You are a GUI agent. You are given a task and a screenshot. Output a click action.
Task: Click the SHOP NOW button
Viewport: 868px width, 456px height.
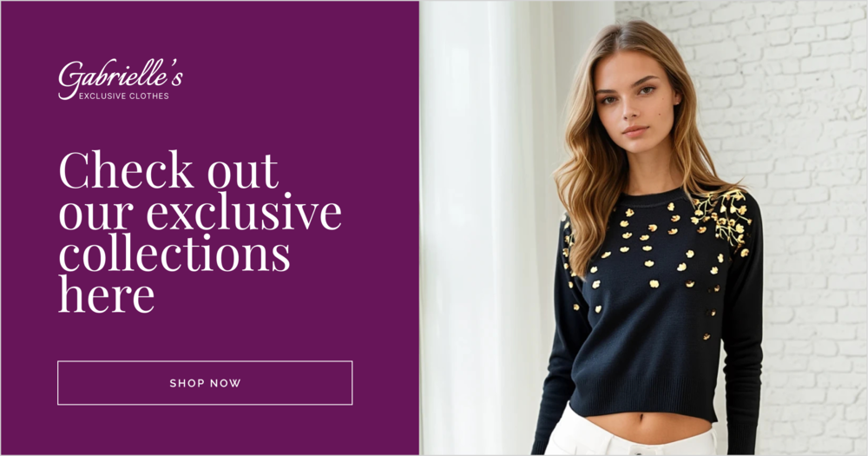coord(205,383)
